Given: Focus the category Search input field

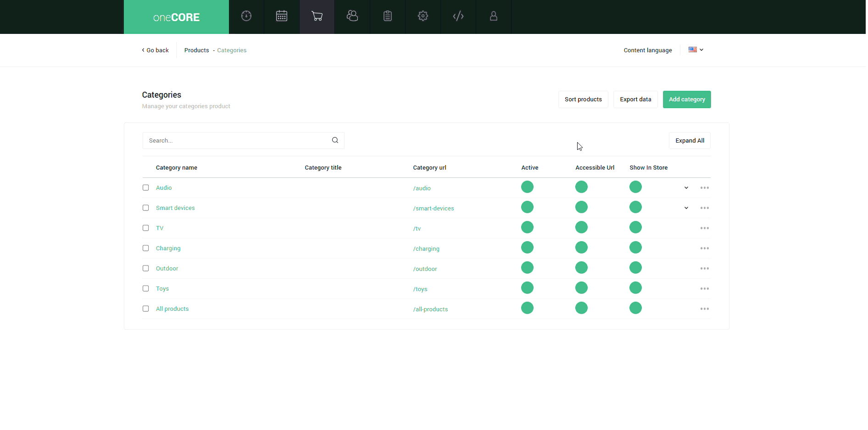Looking at the screenshot, I should [236, 141].
